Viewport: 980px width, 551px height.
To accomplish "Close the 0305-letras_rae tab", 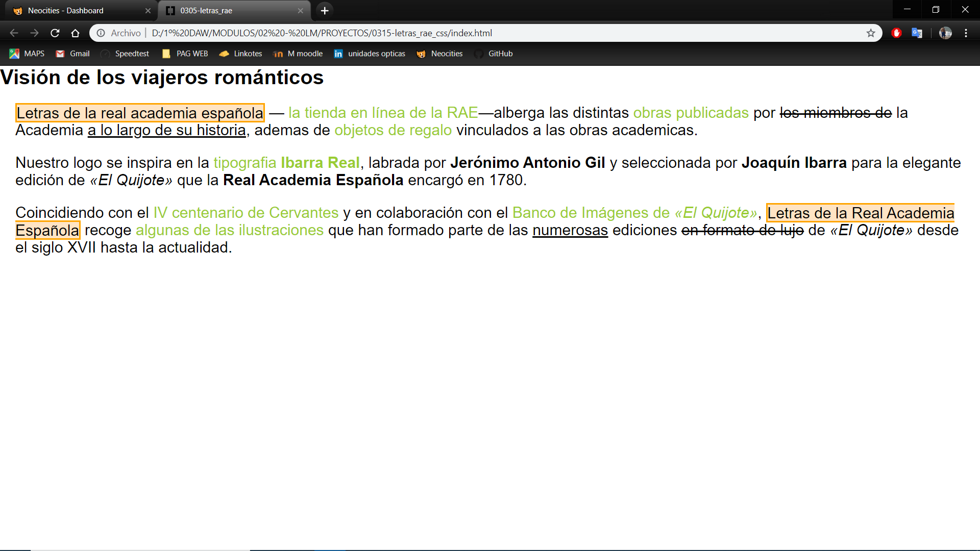I will pyautogui.click(x=300, y=11).
